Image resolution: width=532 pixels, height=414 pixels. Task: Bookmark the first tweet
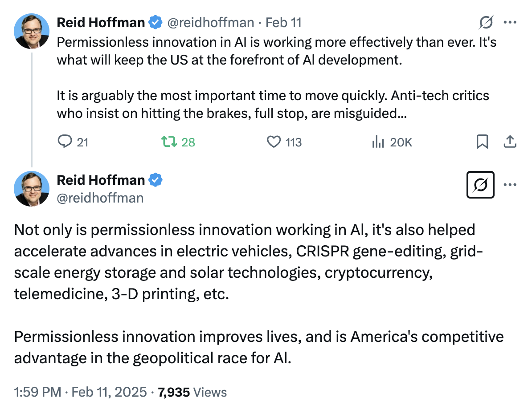point(482,142)
